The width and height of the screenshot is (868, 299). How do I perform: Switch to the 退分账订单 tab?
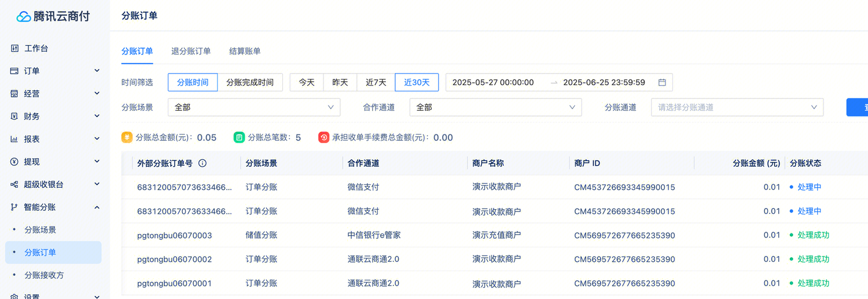191,51
